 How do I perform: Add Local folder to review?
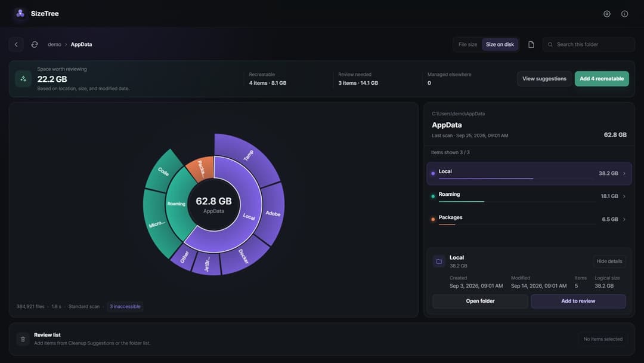[578, 301]
